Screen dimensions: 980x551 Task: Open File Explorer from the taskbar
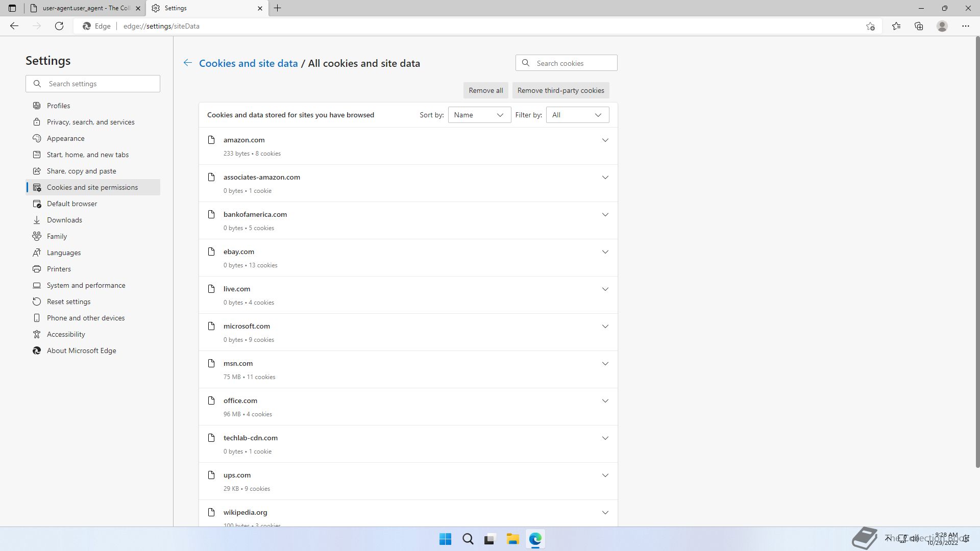[512, 539]
